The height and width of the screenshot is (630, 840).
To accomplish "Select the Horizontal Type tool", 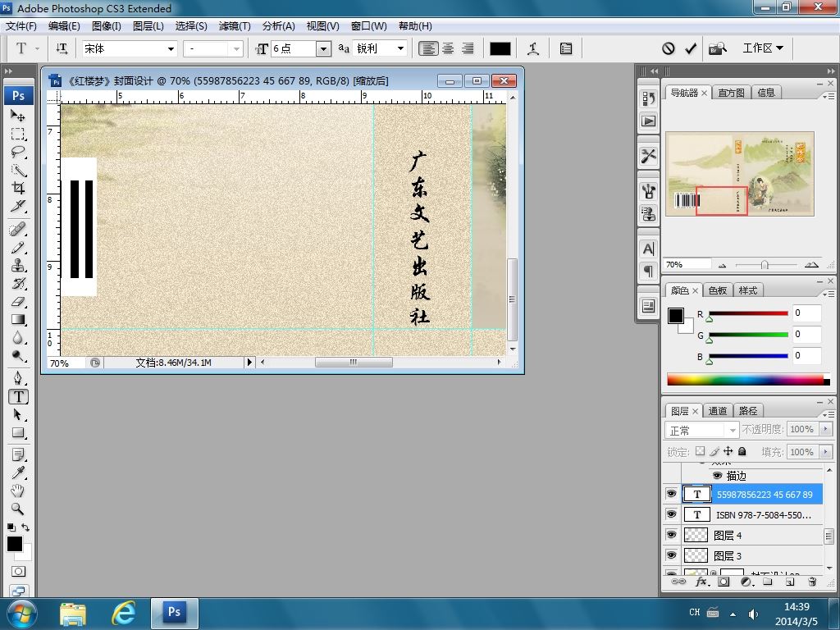I will [18, 397].
